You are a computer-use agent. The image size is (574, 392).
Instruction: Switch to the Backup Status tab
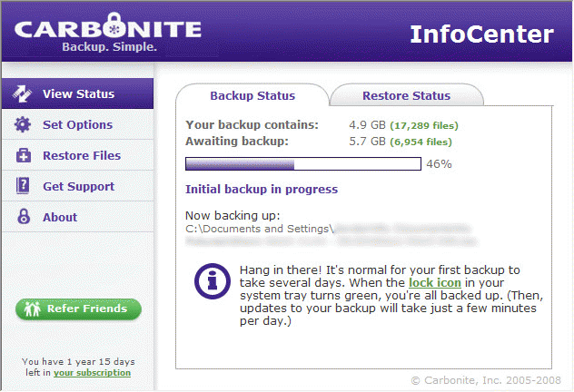click(252, 95)
